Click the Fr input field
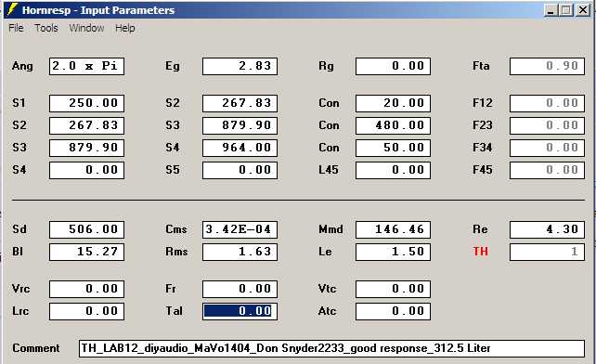 (240, 289)
